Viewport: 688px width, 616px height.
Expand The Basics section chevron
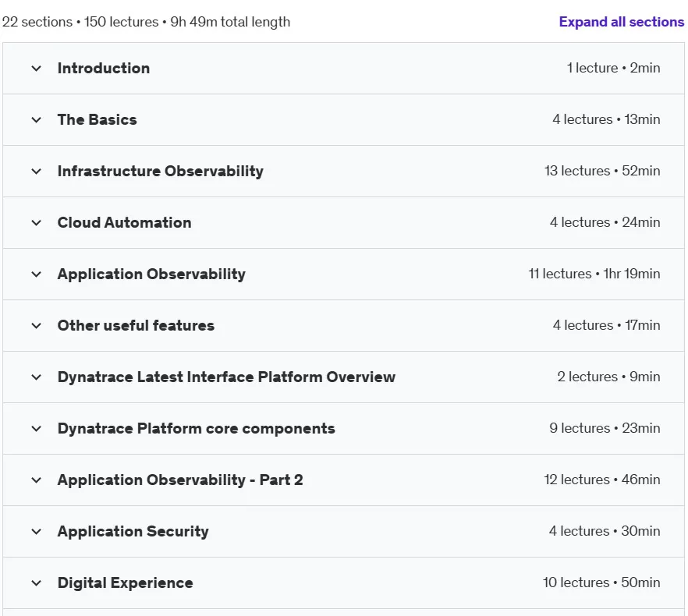(37, 120)
